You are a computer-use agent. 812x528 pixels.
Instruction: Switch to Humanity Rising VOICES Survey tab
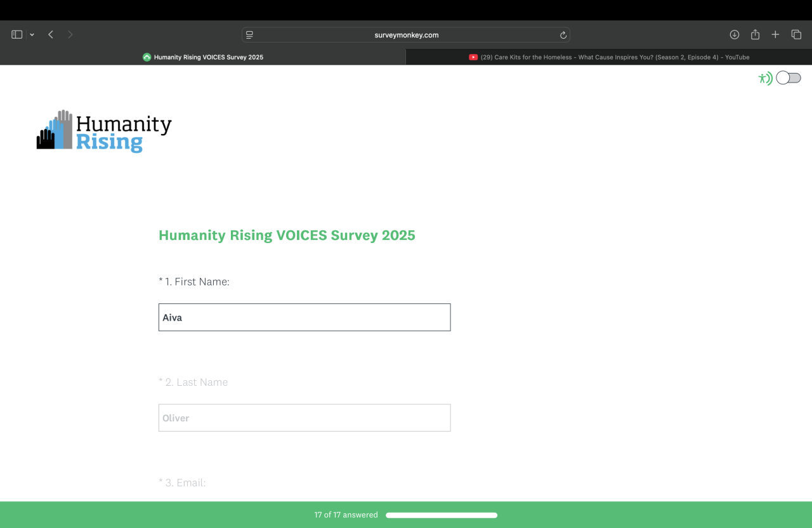(203, 57)
